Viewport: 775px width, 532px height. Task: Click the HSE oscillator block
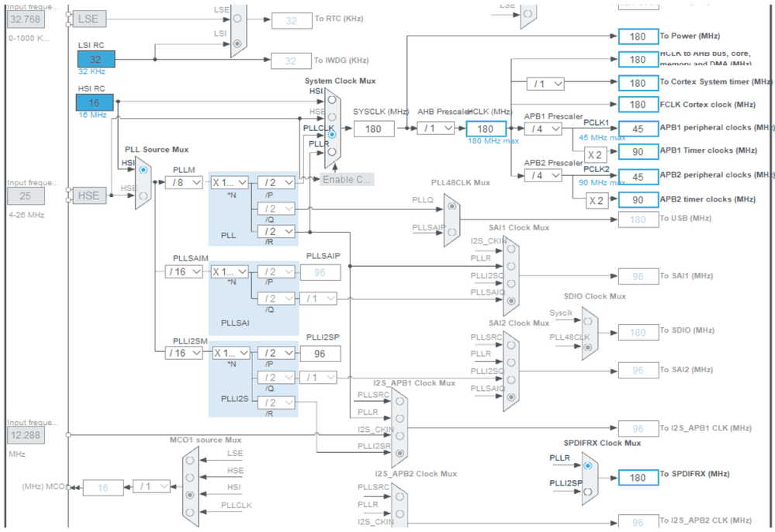pos(89,195)
